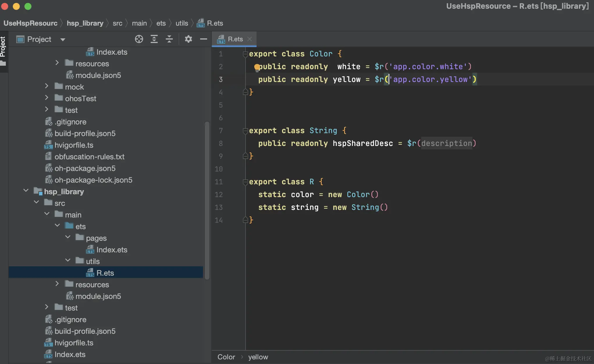Screen dimensions: 594x364
Task: Expand the top resources folder
Action: tap(57, 63)
